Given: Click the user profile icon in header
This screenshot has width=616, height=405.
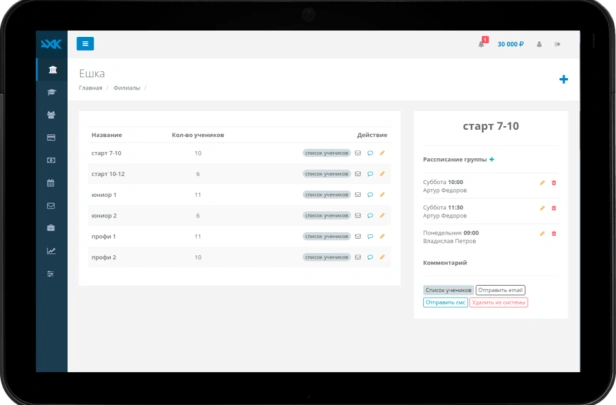Looking at the screenshot, I should (x=540, y=44).
